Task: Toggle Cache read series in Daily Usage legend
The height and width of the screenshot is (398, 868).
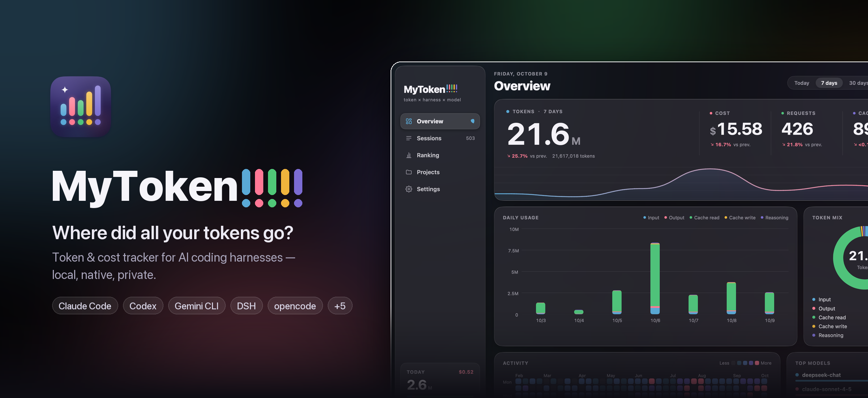Action: coord(704,217)
